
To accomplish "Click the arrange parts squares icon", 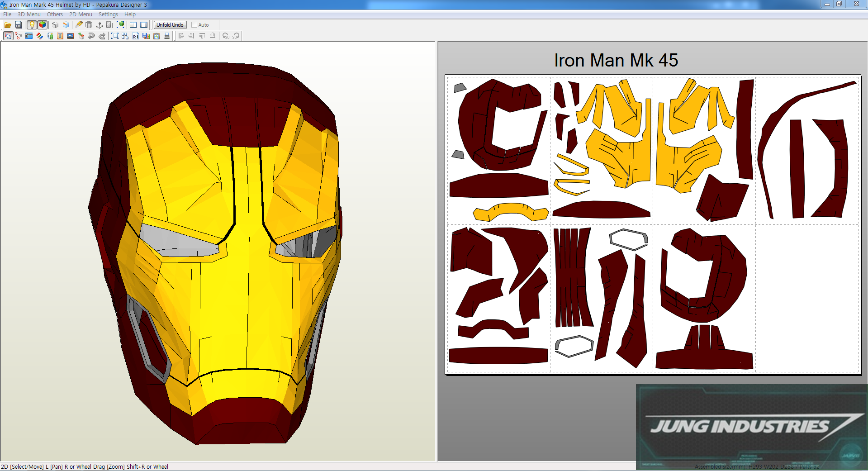I will (125, 36).
